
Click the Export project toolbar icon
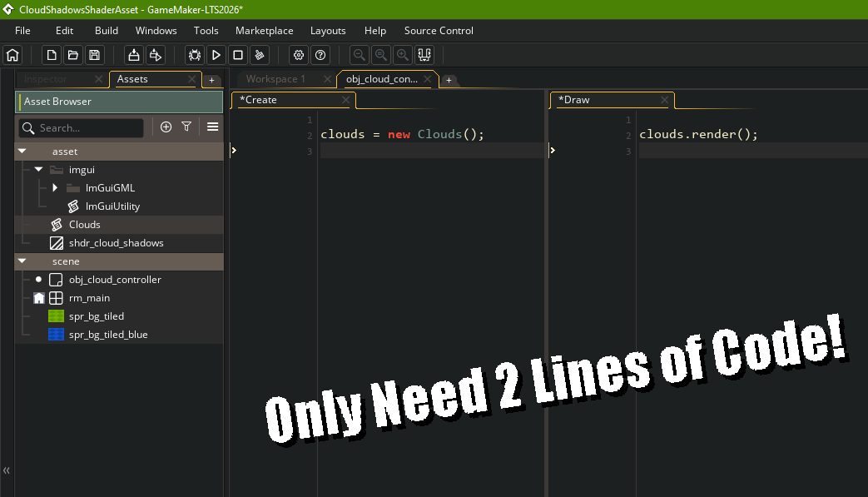156,55
